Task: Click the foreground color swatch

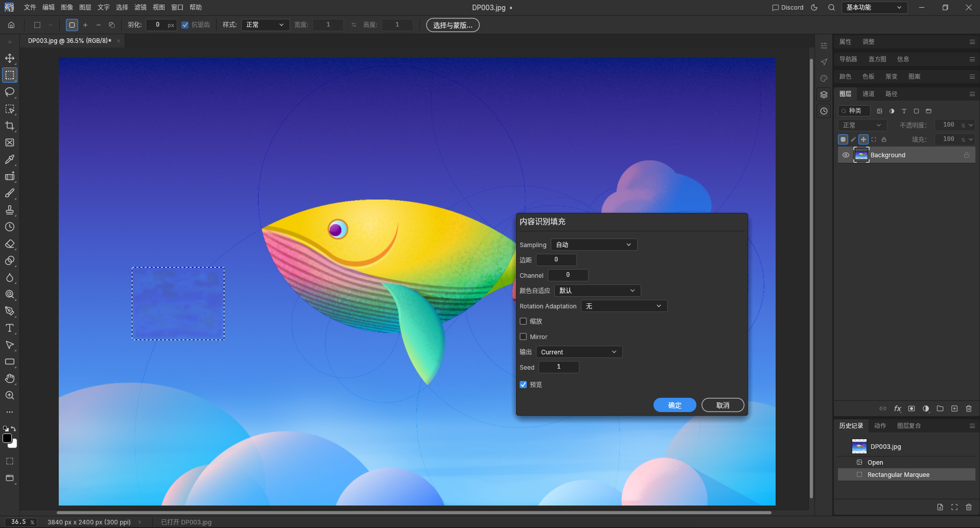Action: click(7, 438)
